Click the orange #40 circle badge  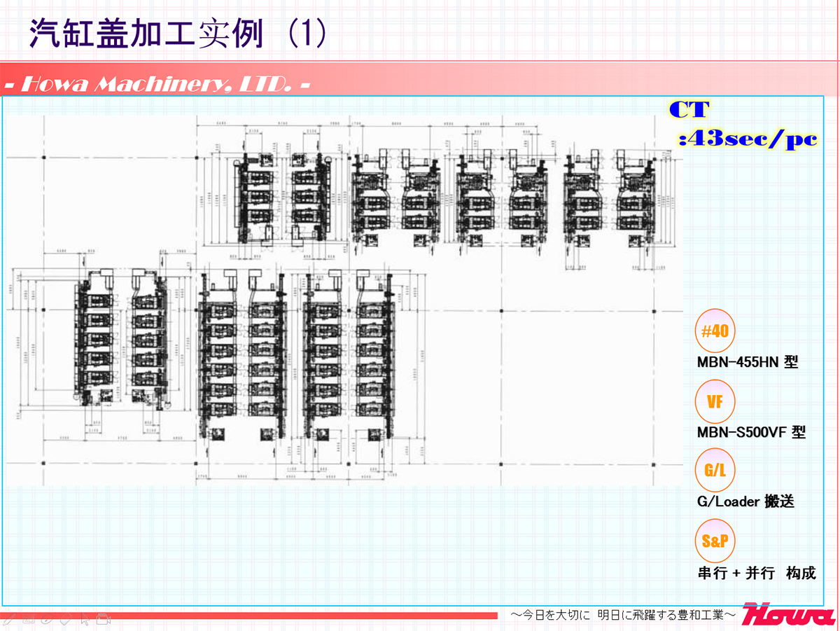point(715,331)
